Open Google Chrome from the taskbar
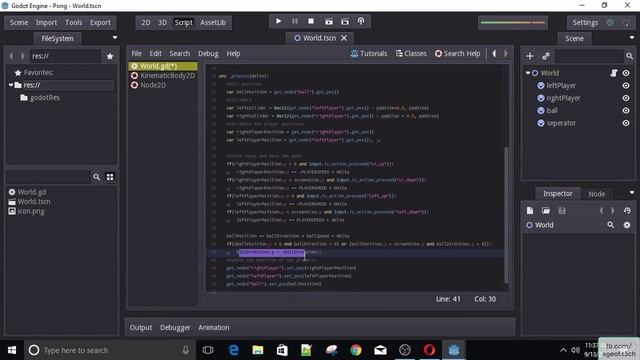The height and width of the screenshot is (360, 640). [x=356, y=350]
